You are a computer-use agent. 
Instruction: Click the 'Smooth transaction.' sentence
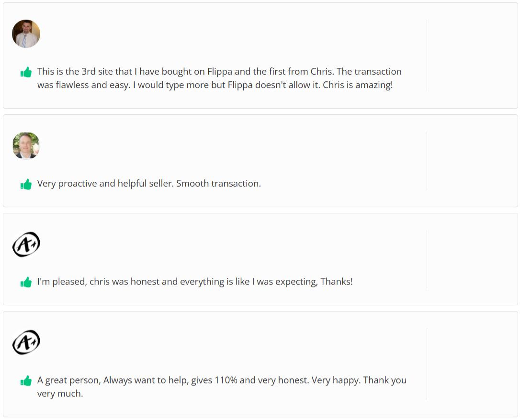click(x=218, y=184)
